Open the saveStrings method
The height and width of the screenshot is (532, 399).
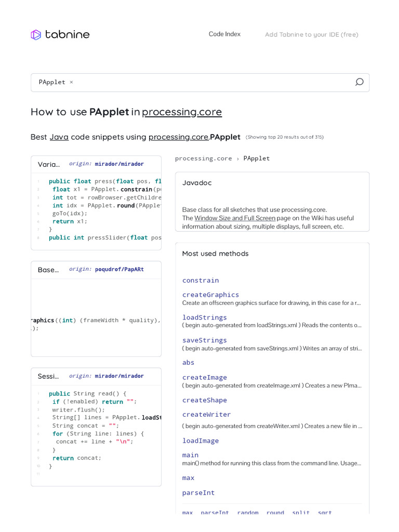pyautogui.click(x=204, y=340)
